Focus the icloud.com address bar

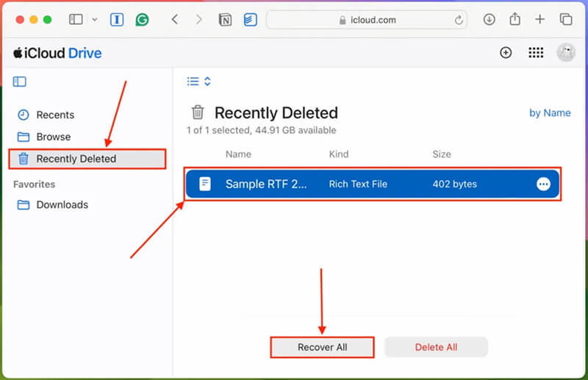[367, 20]
